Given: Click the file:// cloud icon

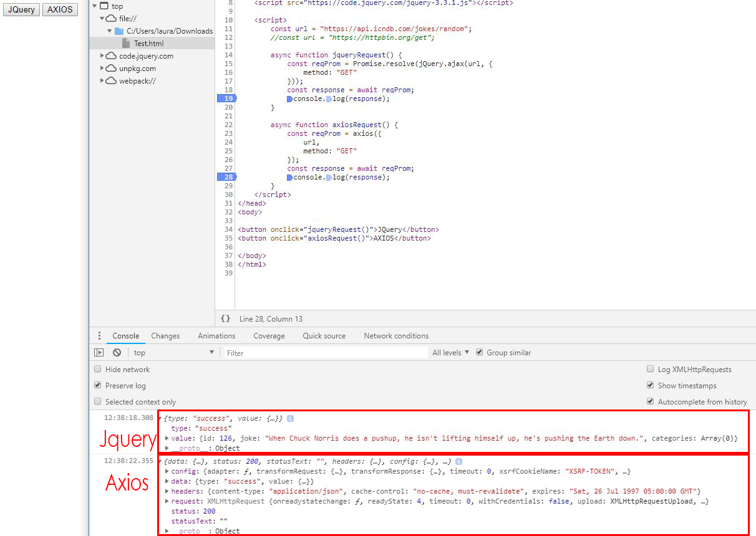Looking at the screenshot, I should (x=111, y=18).
